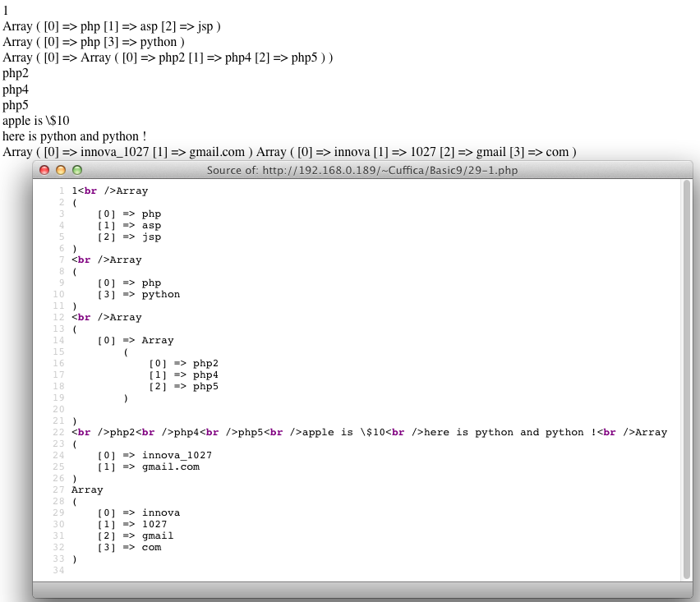Click source line 18 '[2] => php5'
The height and width of the screenshot is (602, 700).
[x=183, y=387]
